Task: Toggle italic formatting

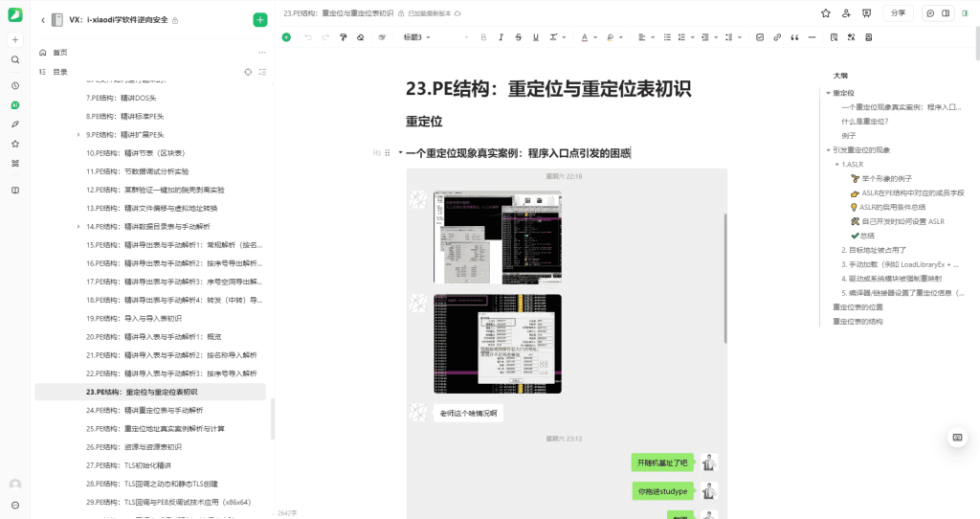Action: (501, 37)
